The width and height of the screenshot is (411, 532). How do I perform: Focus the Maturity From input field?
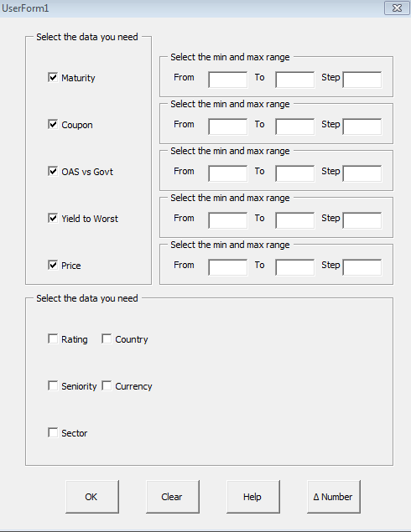[228, 80]
